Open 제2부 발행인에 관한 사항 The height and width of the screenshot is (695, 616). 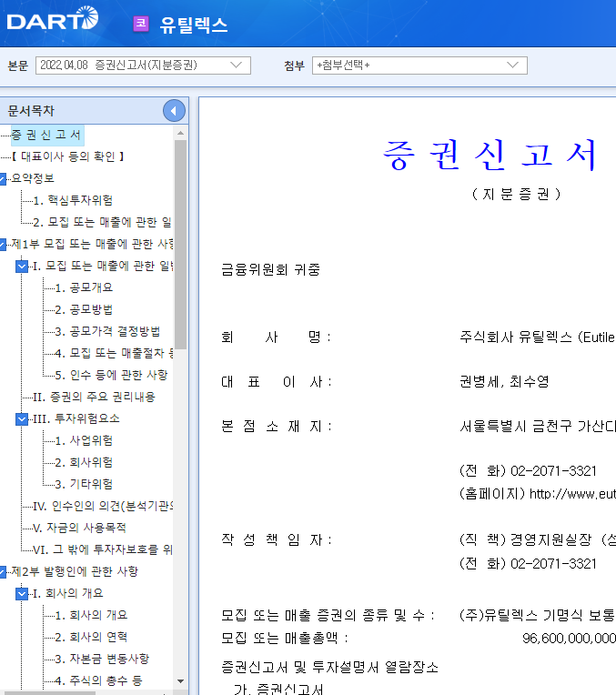(x=75, y=571)
